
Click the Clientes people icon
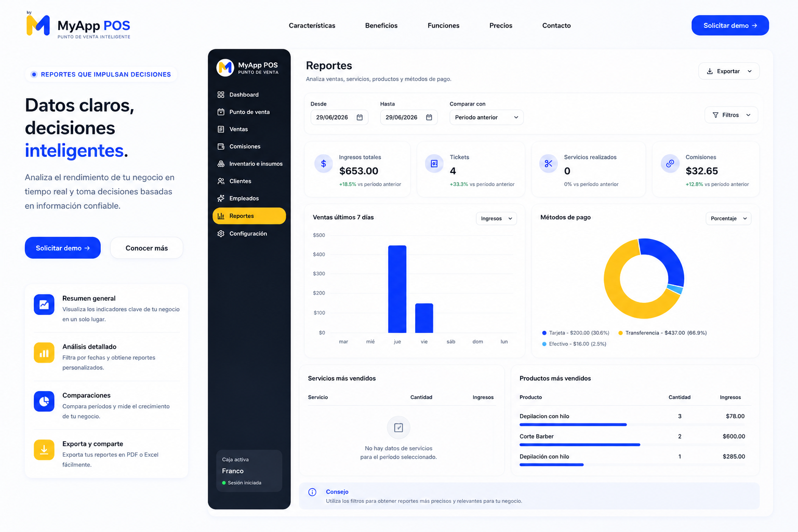tap(221, 181)
